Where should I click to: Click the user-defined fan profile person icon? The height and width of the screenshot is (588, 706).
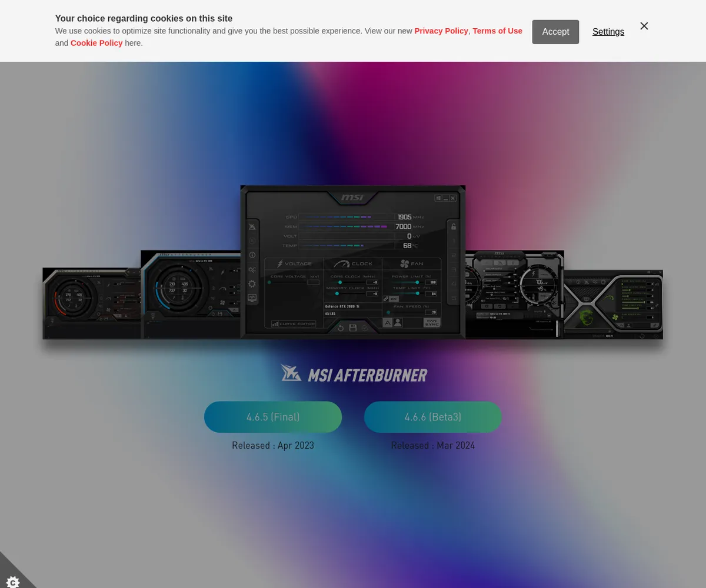point(398,322)
